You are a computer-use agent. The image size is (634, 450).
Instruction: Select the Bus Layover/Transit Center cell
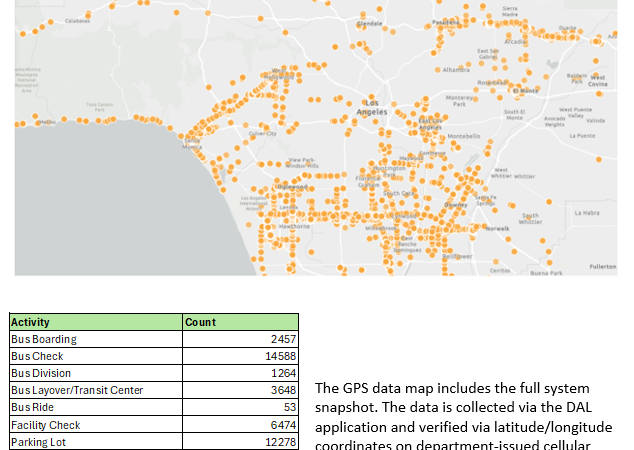[x=95, y=390]
